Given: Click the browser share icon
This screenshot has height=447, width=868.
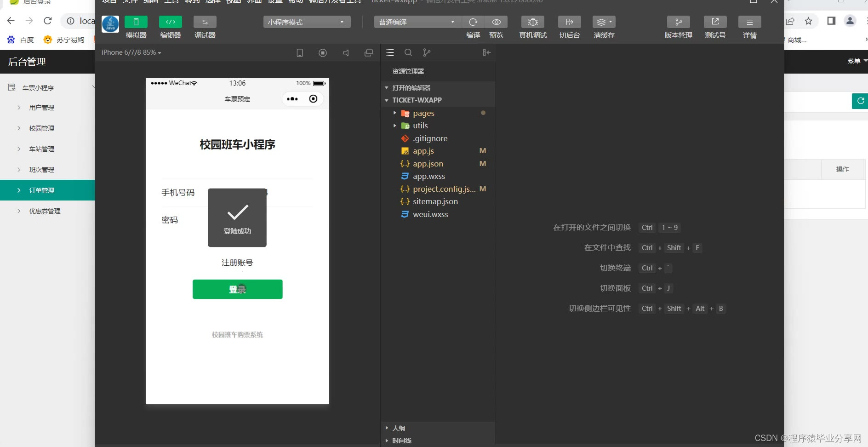Looking at the screenshot, I should click(790, 21).
